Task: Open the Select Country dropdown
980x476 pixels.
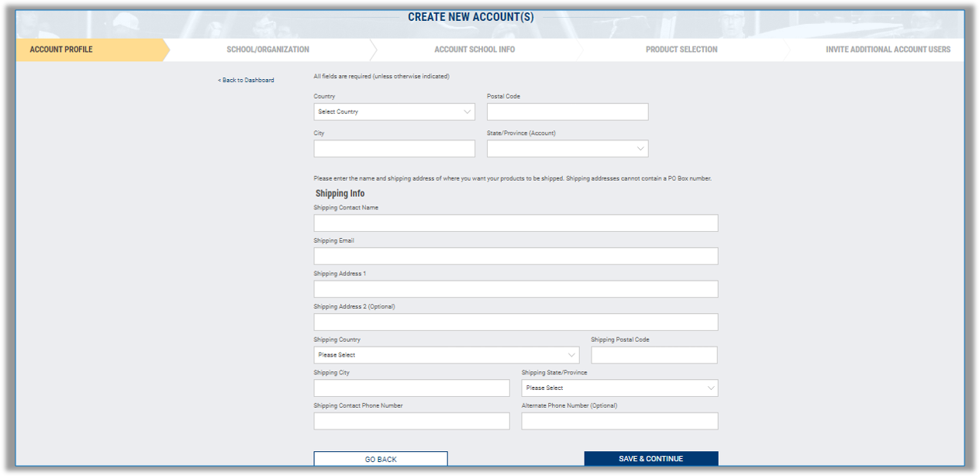Action: click(394, 112)
